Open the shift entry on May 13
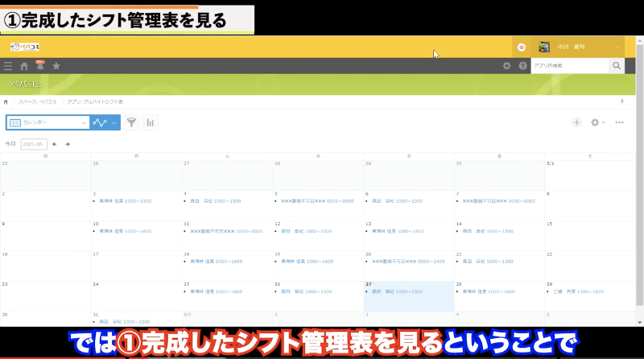Viewport: 644px width, 359px height. click(398, 231)
